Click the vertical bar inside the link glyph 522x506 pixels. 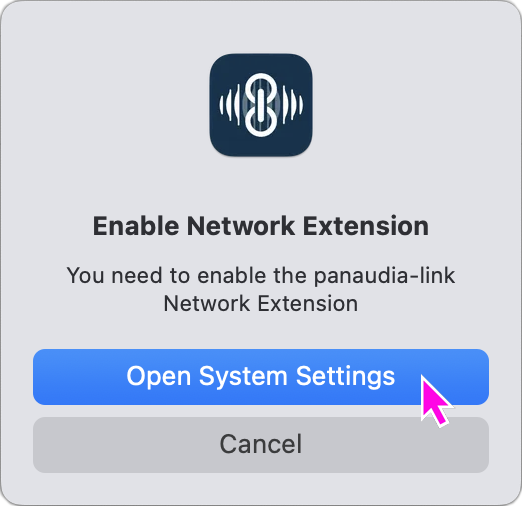pyautogui.click(x=261, y=105)
